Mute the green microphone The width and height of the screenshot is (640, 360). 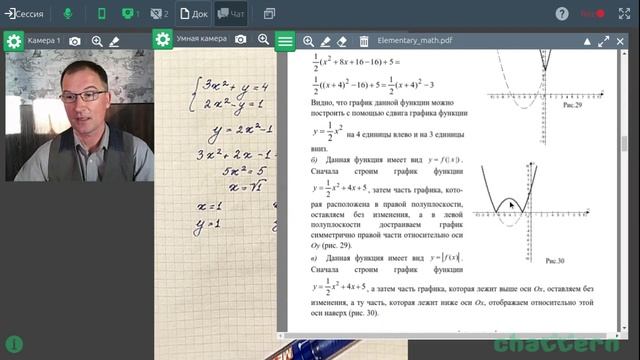68,13
